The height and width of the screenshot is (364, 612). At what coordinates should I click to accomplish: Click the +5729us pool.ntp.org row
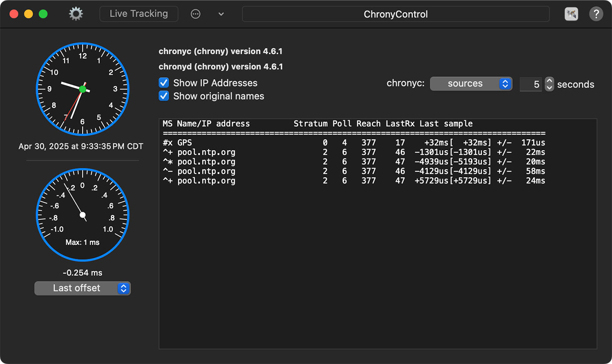354,181
